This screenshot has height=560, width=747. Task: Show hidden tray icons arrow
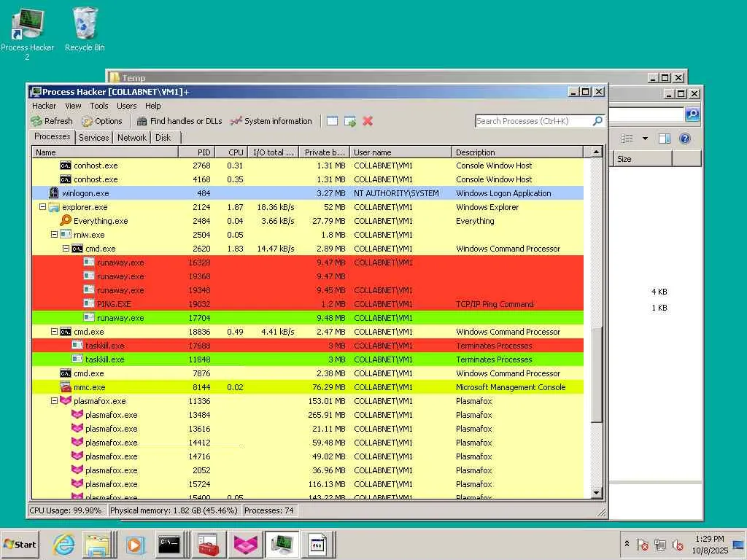(627, 543)
